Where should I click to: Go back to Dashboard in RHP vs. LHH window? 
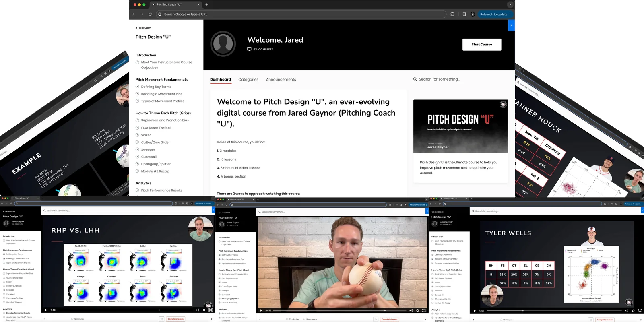click(x=9, y=211)
